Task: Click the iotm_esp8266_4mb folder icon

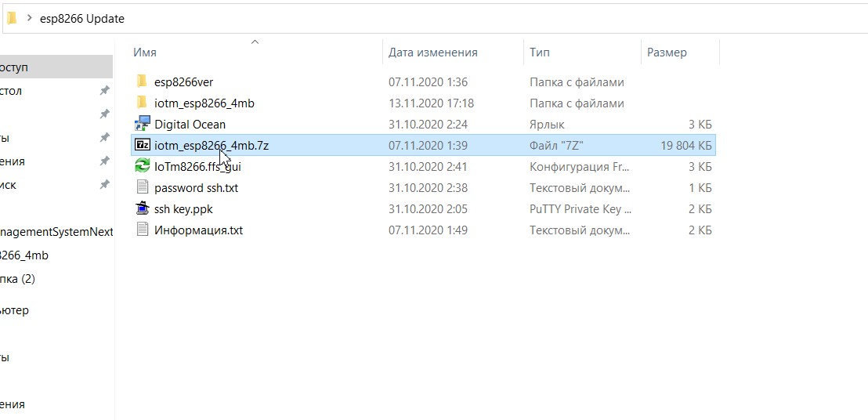Action: tap(142, 103)
